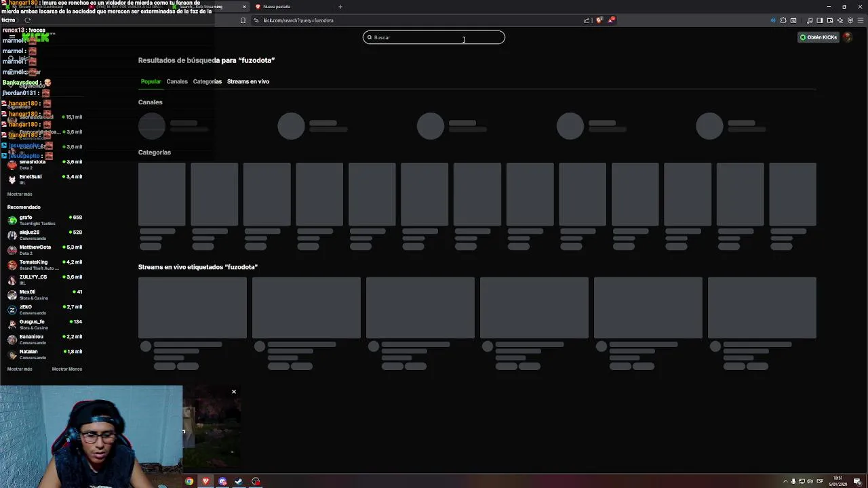Open Google Chrome from the taskbar
Image resolution: width=868 pixels, height=488 pixels.
coord(189,481)
